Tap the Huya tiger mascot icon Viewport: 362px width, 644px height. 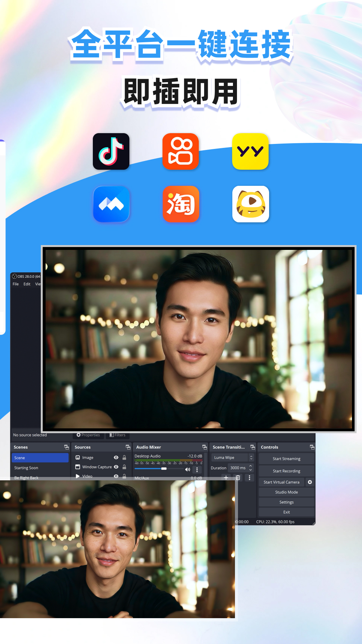click(x=250, y=204)
